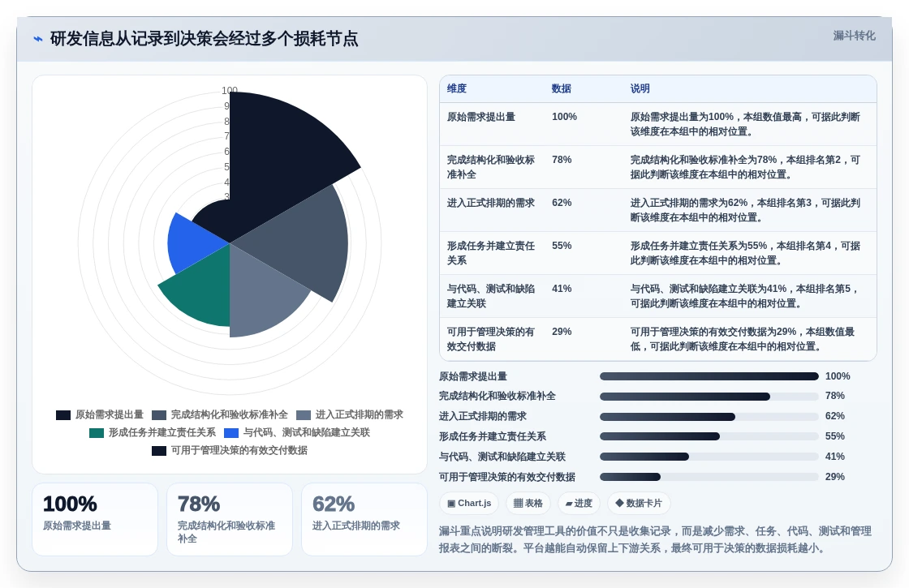Screen dimensions: 909x588
Task: Click legend label 原始需求提出量
Action: pyautogui.click(x=110, y=414)
